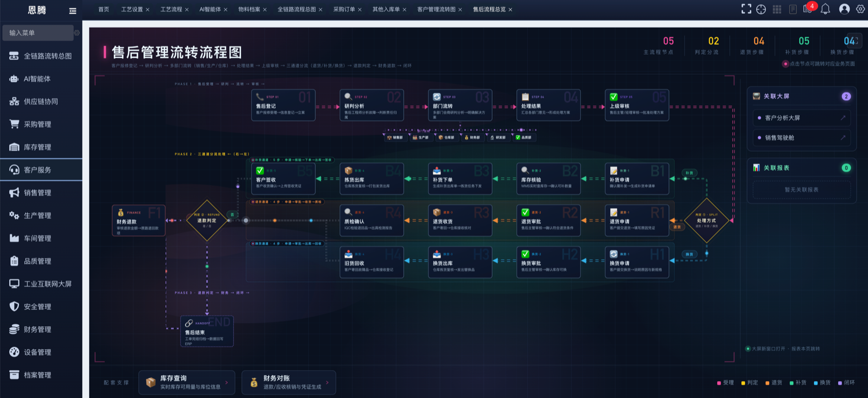The width and height of the screenshot is (868, 398).
Task: Click the 财务退款 finance node
Action: (x=138, y=221)
